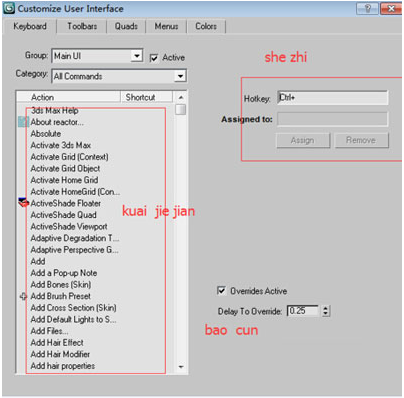Select the Add Bones (Skin) action

pyautogui.click(x=61, y=284)
